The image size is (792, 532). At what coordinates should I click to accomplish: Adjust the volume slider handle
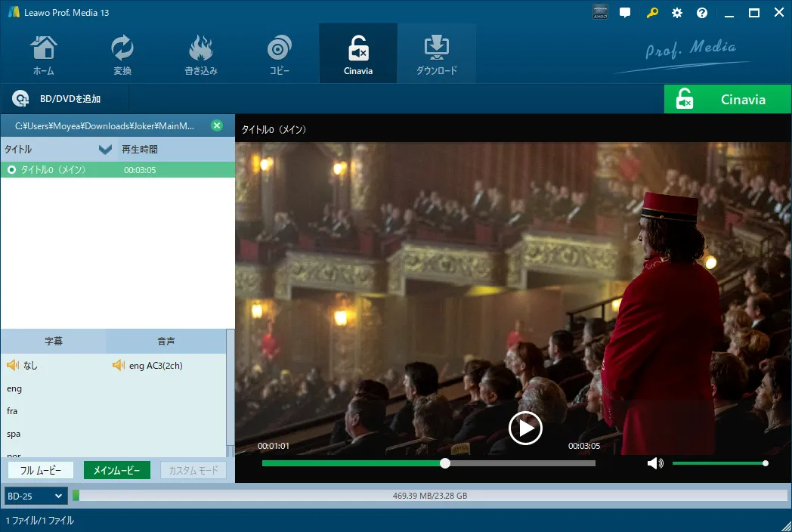(766, 463)
